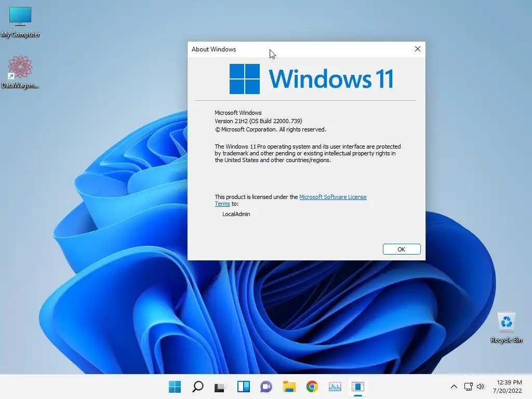Screen dimensions: 532x399
Task: Open the Start menu on taskbar
Action: click(x=175, y=387)
